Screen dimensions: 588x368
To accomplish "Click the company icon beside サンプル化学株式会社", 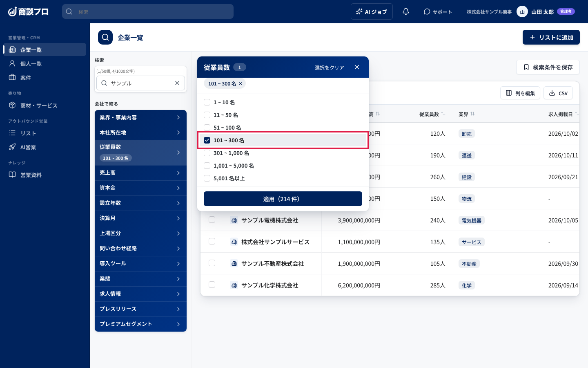I will click(x=234, y=285).
